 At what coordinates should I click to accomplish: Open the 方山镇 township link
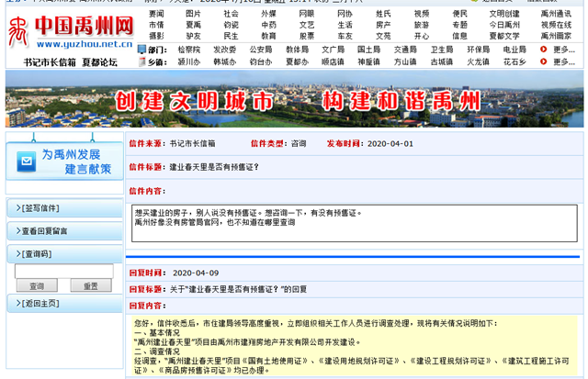(x=405, y=61)
